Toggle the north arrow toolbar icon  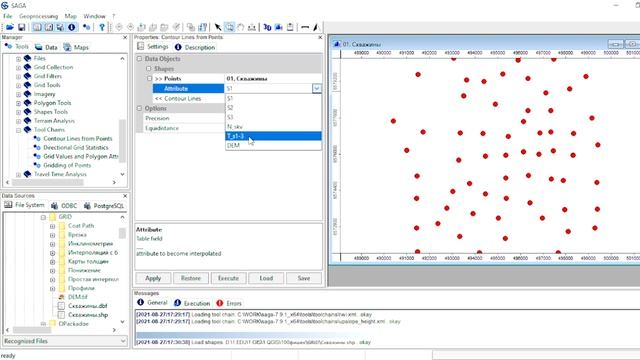pyautogui.click(x=316, y=27)
